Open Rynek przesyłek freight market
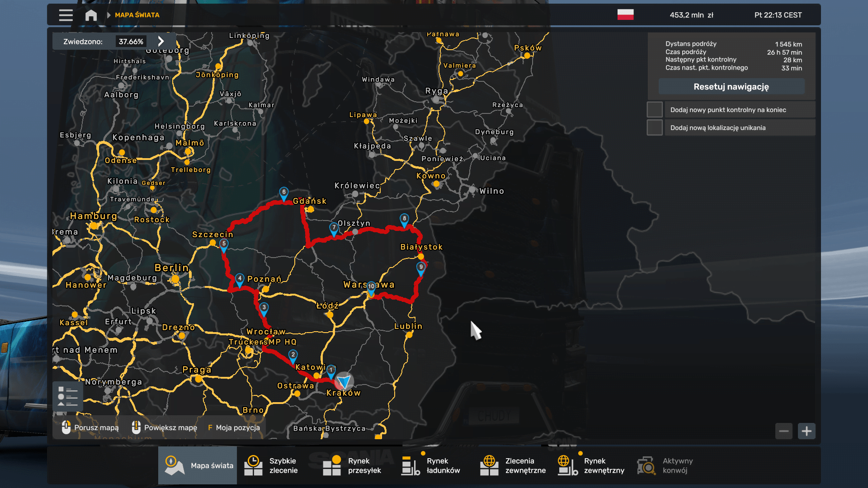The image size is (868, 488). coord(352,465)
